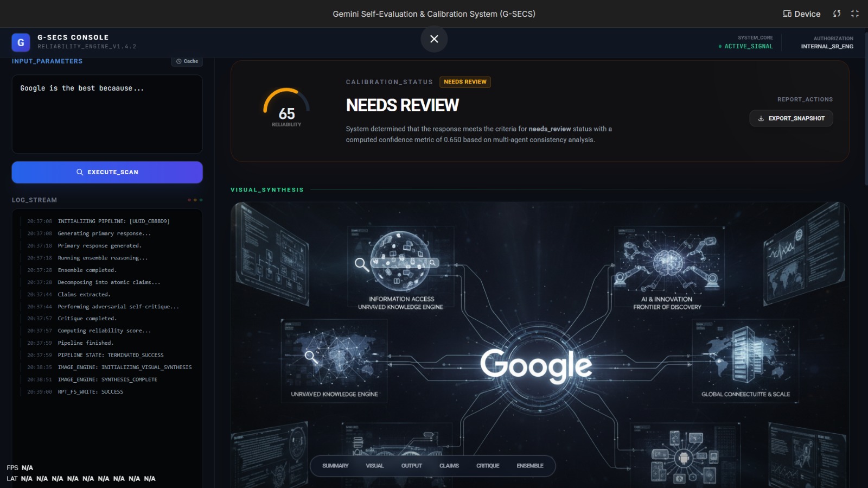Viewport: 868px width, 488px height.
Task: Click the RELIABILITY_ENGINE_V1.4.2 subtitle
Action: (x=87, y=47)
